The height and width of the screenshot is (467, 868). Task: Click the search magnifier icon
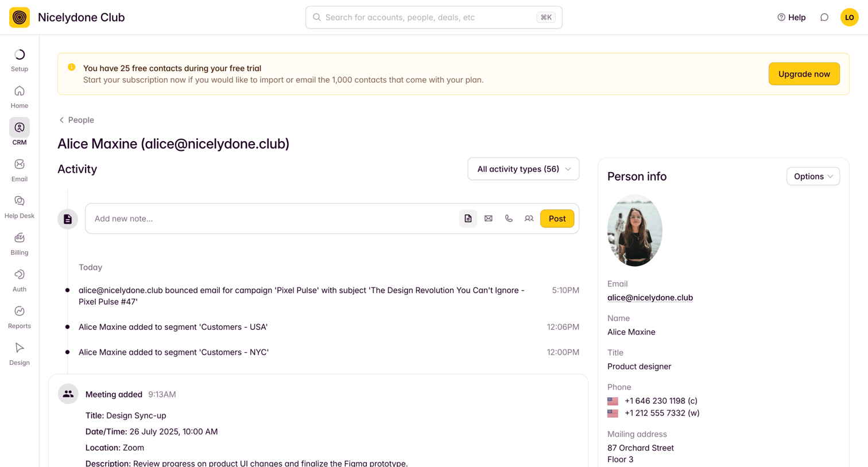(317, 17)
